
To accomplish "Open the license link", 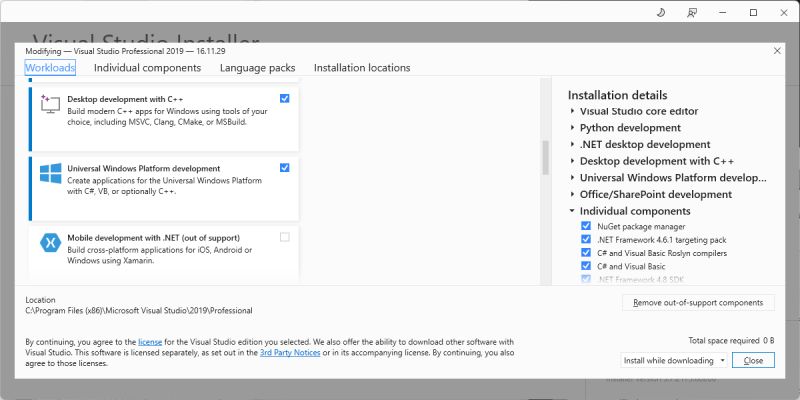I will coord(150,341).
